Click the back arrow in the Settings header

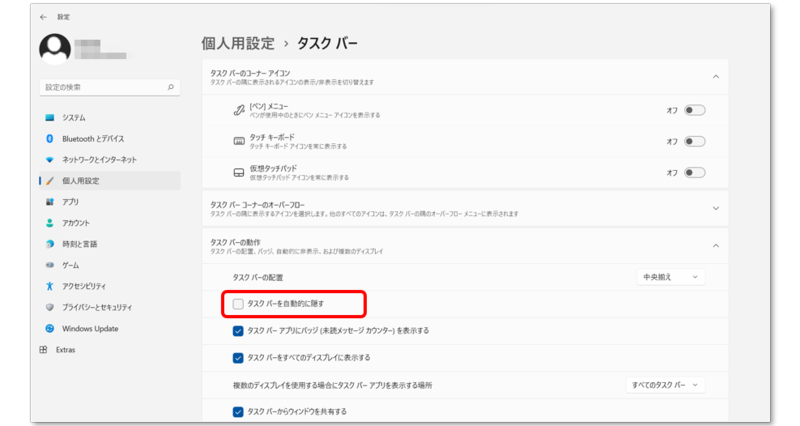coord(43,17)
